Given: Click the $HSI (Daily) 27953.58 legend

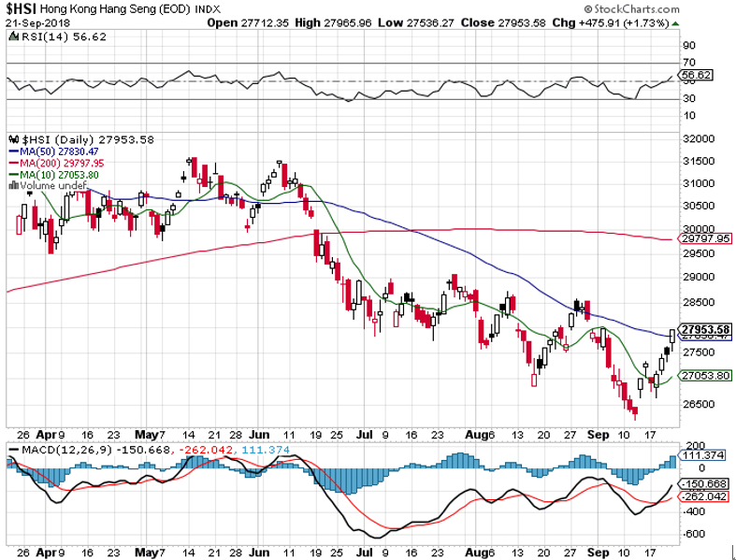Looking at the screenshot, I should click(x=88, y=140).
